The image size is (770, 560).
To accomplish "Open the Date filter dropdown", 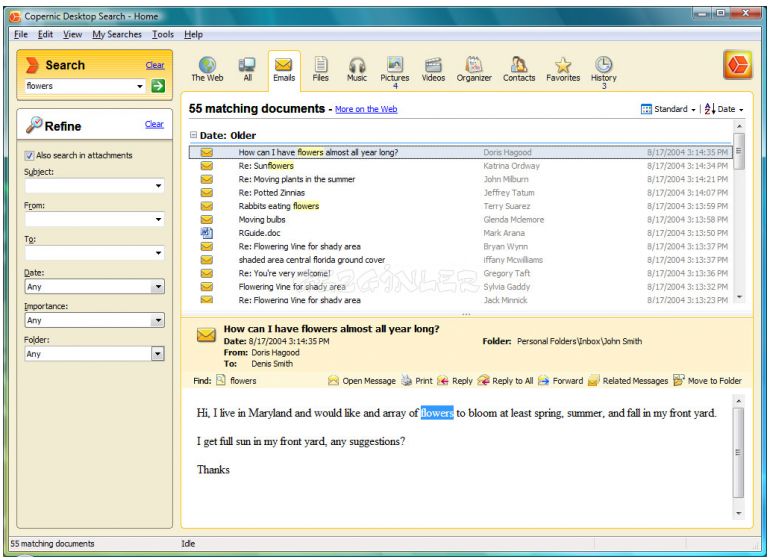I will click(158, 286).
